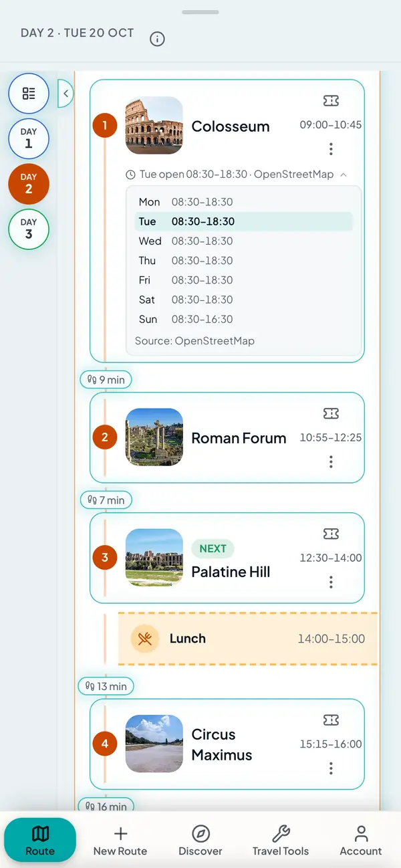The height and width of the screenshot is (868, 401).
Task: Select the Wed 08:30–18:30 row
Action: pos(244,241)
